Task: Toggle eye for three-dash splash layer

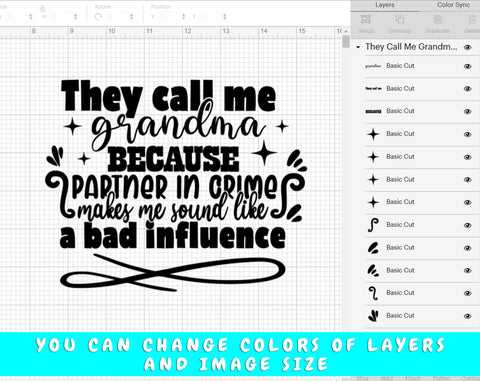Action: (x=468, y=271)
